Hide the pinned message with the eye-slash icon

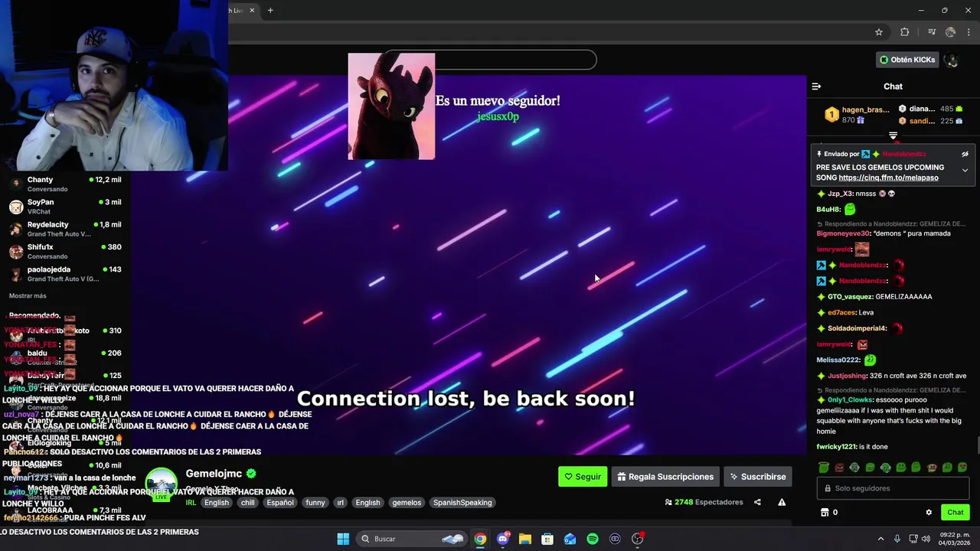tap(965, 154)
